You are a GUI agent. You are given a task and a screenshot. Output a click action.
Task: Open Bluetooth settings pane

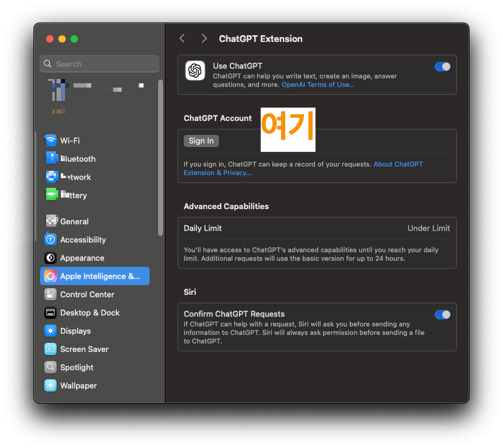(95, 159)
